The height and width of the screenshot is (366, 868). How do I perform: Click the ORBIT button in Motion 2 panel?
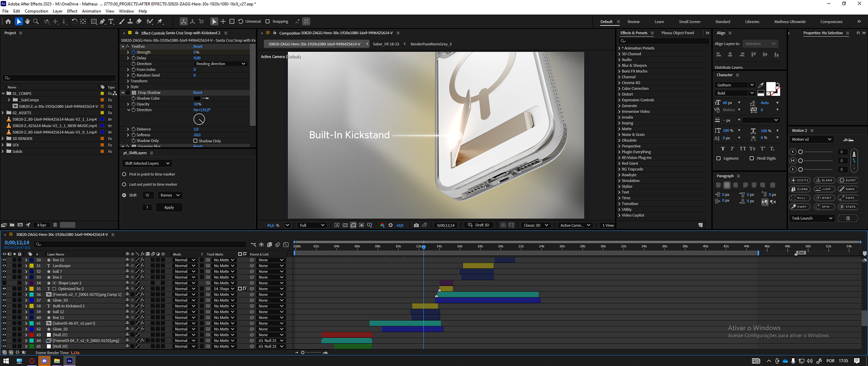tap(824, 198)
